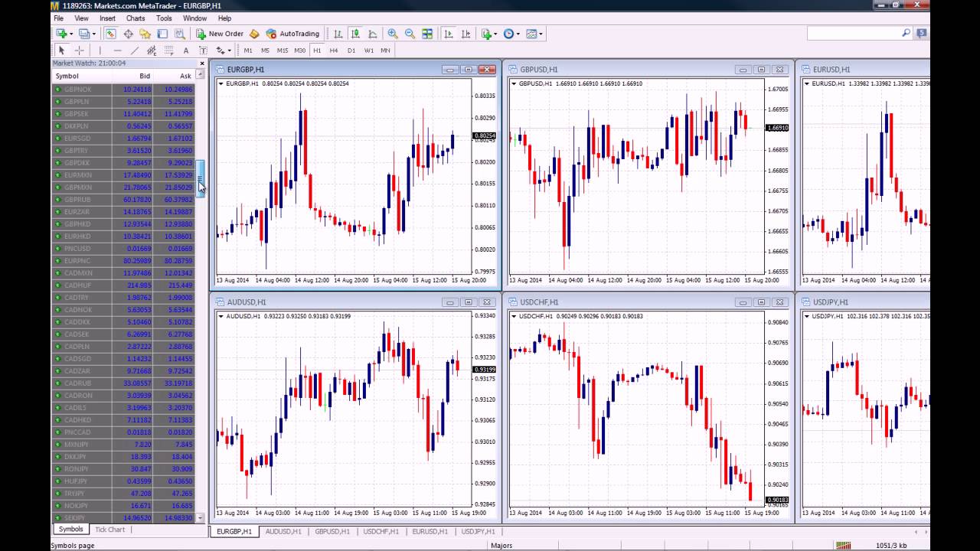Open the Insert menu
This screenshot has height=551, width=980.
point(107,18)
